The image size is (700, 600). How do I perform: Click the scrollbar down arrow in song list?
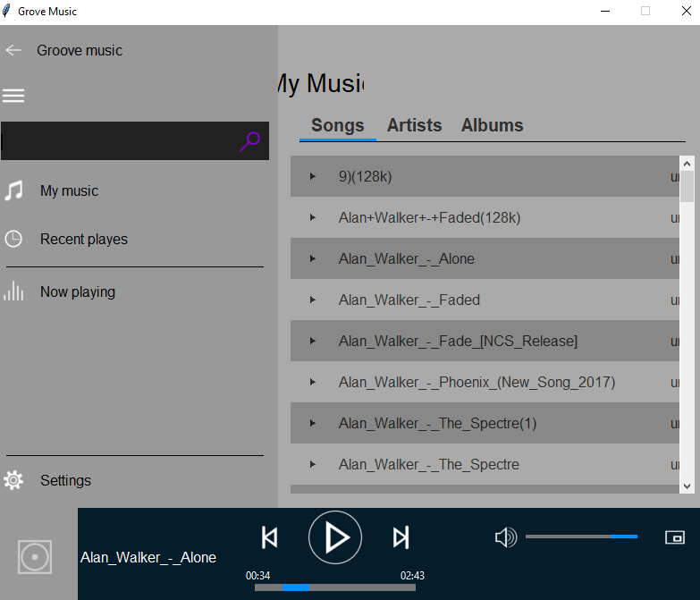click(687, 486)
